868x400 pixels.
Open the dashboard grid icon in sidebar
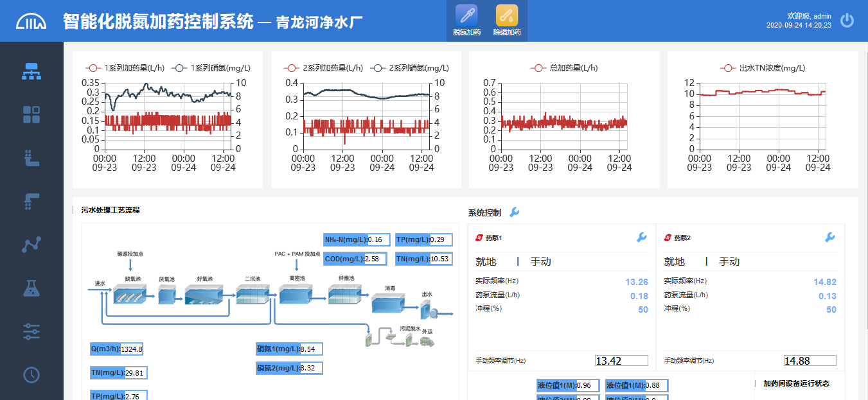pos(31,115)
